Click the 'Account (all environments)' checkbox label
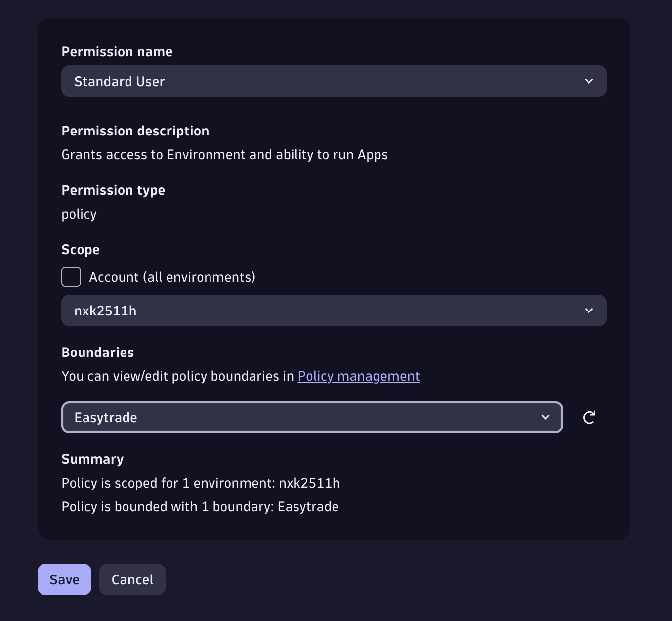The height and width of the screenshot is (621, 672). (x=172, y=277)
